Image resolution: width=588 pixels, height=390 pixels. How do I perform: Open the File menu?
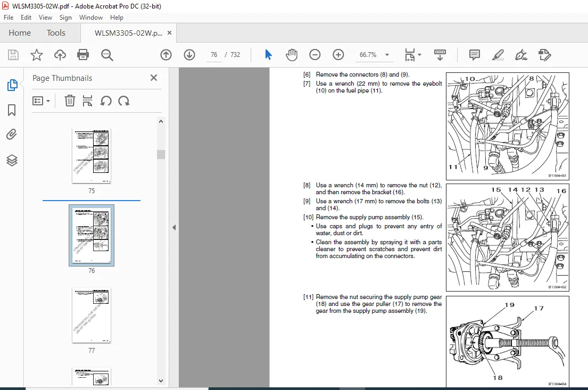[9, 18]
